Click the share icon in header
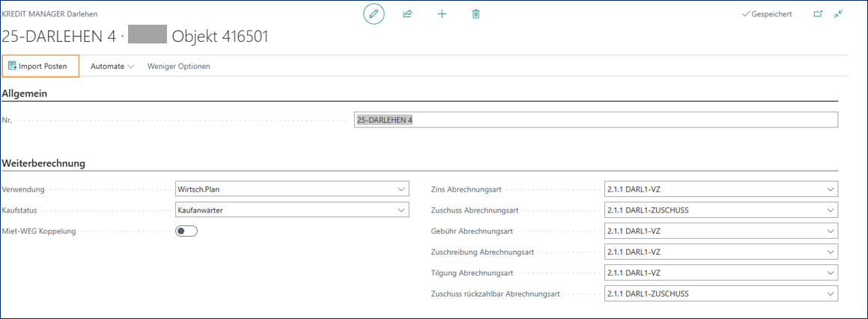The image size is (868, 319). point(407,14)
